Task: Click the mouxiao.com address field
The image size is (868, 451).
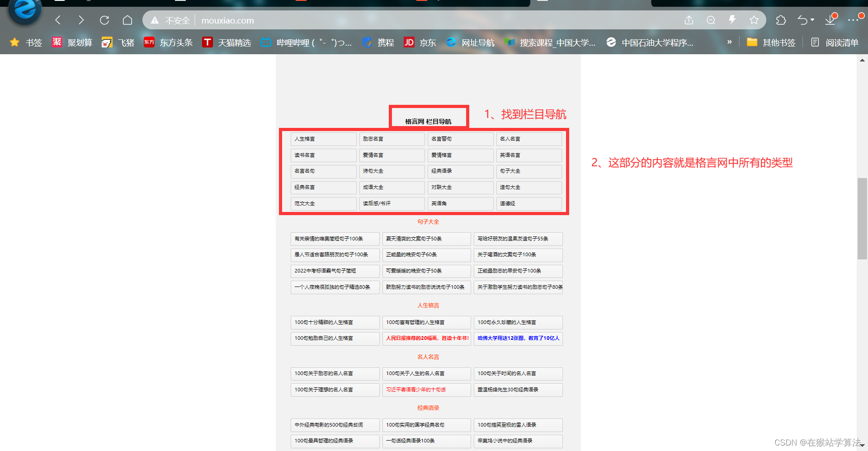Action: [227, 20]
